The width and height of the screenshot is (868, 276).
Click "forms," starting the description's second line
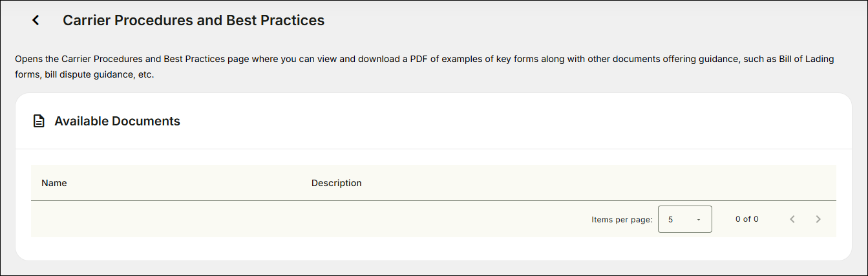pyautogui.click(x=28, y=74)
